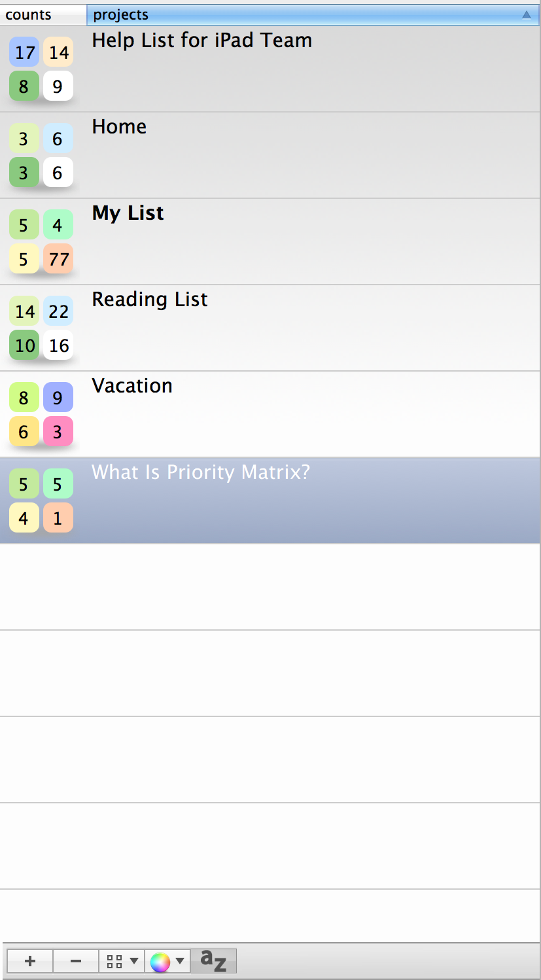Click the projects column header

(x=313, y=14)
